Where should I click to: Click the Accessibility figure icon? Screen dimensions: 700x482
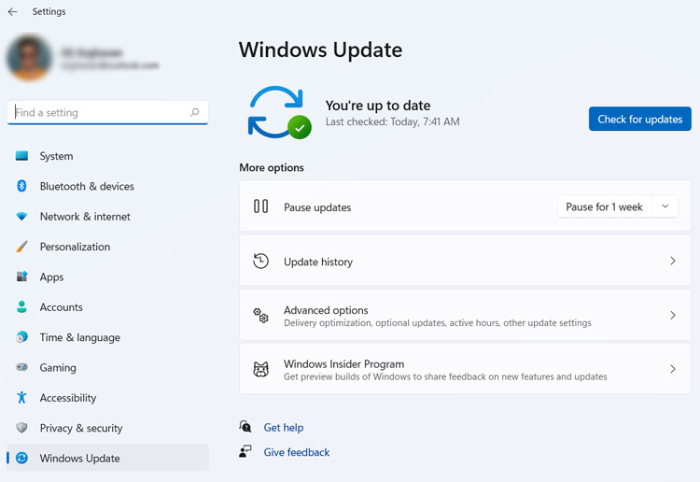tap(21, 397)
